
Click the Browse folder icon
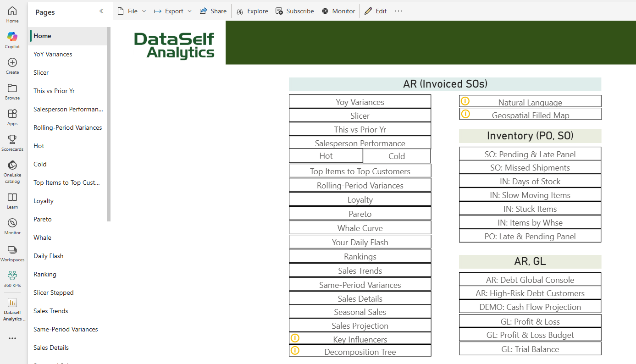point(12,88)
